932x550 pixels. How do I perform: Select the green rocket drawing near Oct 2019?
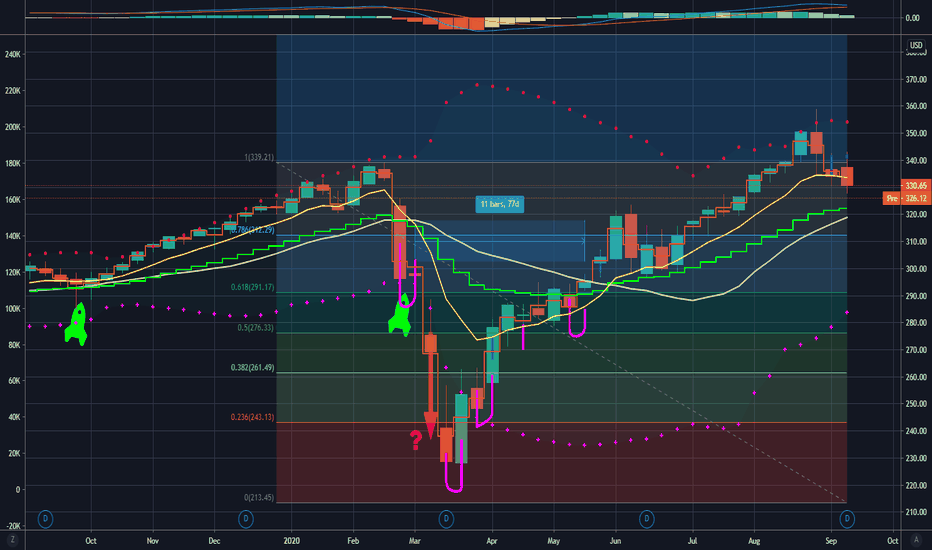click(x=77, y=324)
